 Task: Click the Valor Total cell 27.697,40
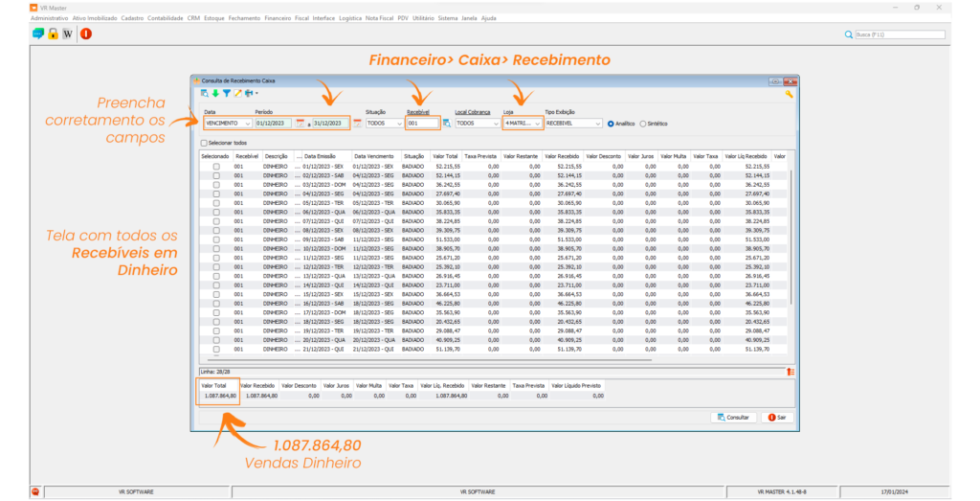pyautogui.click(x=448, y=194)
